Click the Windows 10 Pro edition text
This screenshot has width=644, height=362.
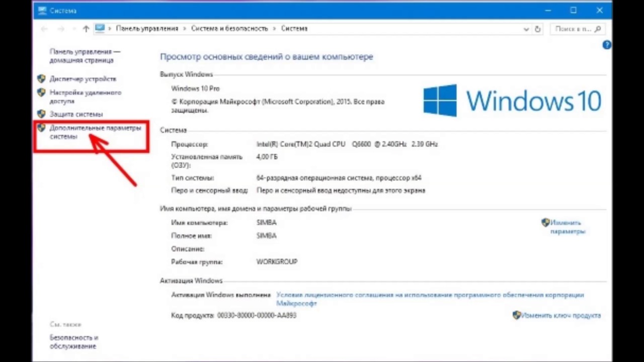pyautogui.click(x=195, y=88)
